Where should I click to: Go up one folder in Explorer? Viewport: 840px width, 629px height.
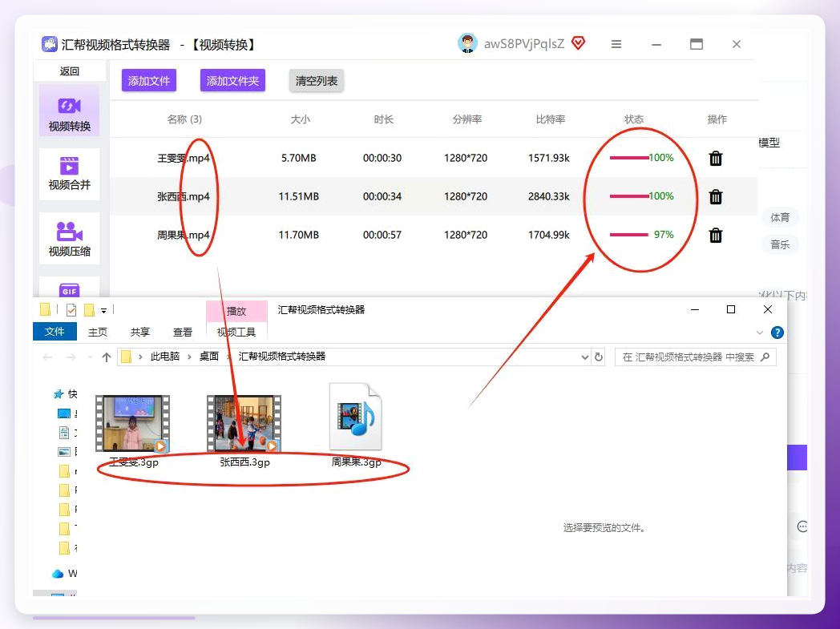coord(106,357)
